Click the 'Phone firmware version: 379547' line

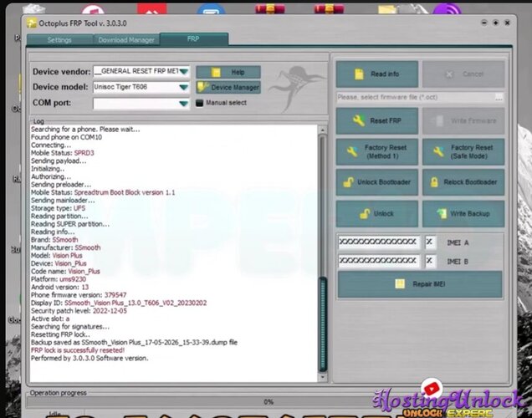[79, 295]
